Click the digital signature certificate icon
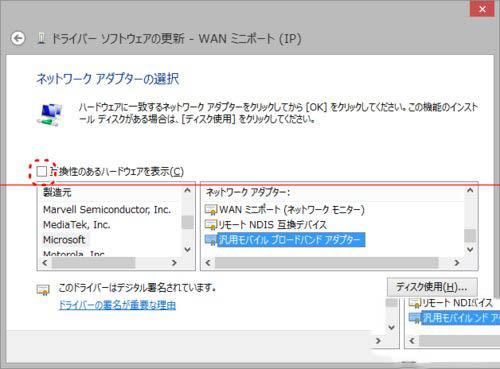This screenshot has height=369, width=500. click(43, 290)
